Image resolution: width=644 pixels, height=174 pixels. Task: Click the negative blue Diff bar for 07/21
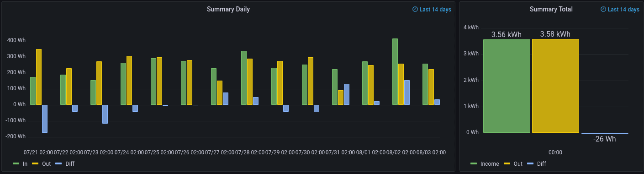pos(45,119)
